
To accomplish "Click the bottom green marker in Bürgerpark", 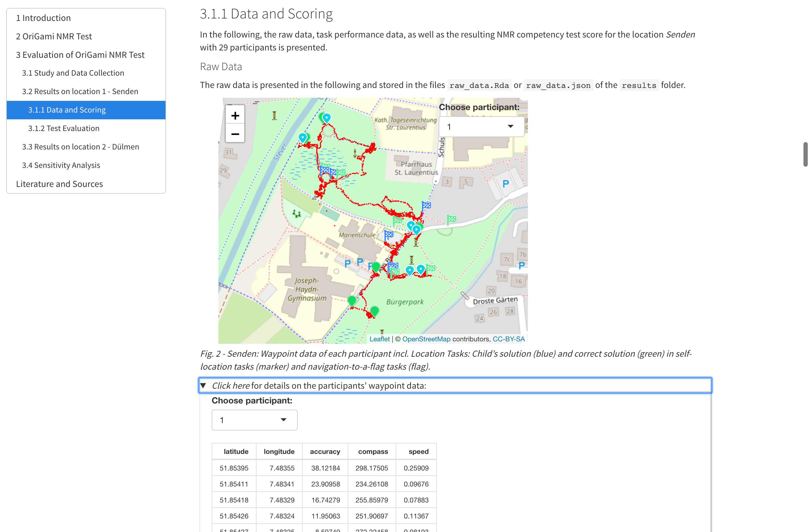I will tap(374, 311).
